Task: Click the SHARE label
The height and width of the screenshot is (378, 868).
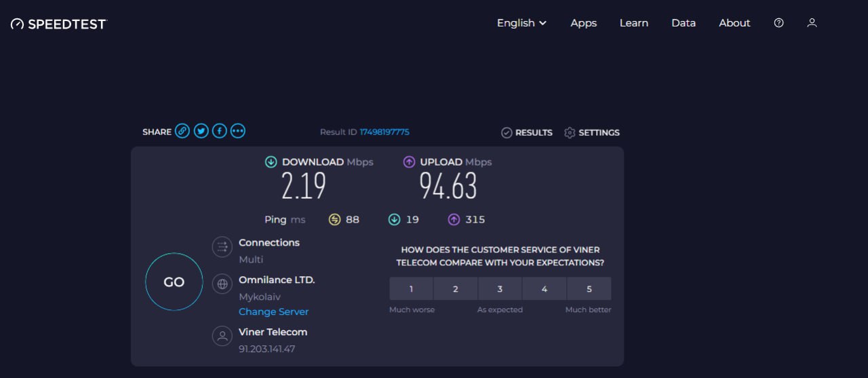Action: tap(157, 132)
